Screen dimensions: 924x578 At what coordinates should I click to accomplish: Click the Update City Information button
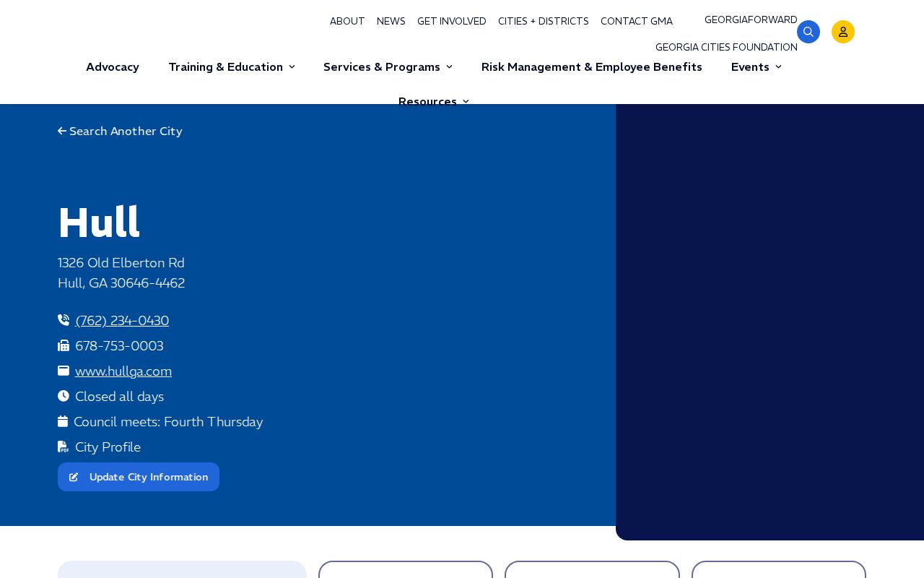pyautogui.click(x=139, y=477)
